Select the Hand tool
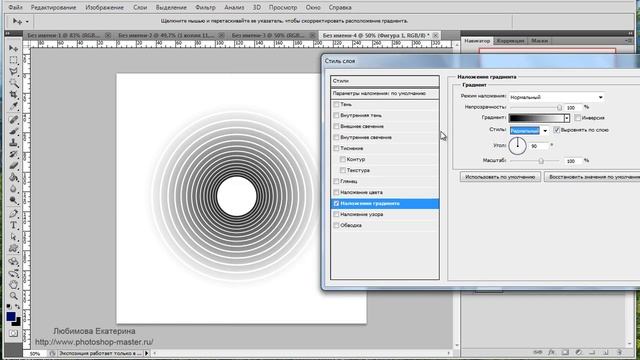640x360 pixels. [x=13, y=284]
